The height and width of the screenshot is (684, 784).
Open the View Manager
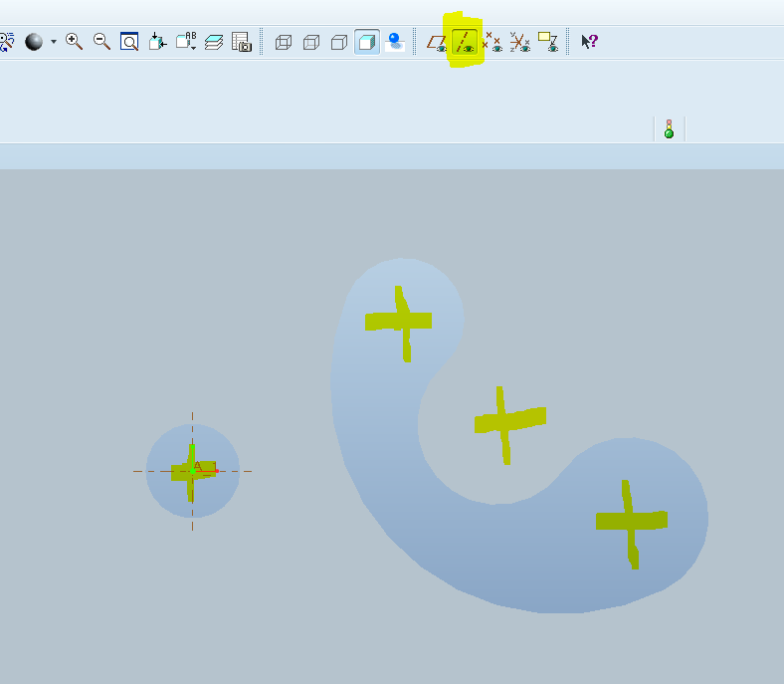[x=242, y=42]
